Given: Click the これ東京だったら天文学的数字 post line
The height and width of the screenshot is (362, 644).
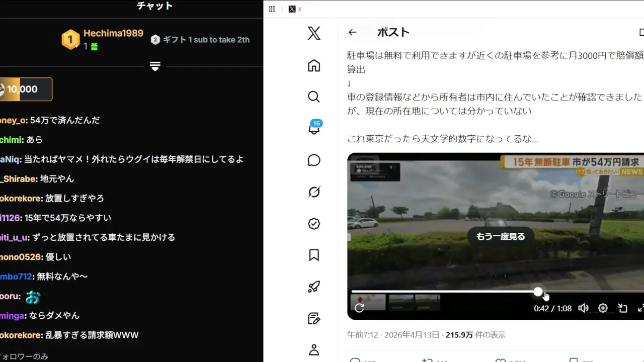Looking at the screenshot, I should pyautogui.click(x=443, y=139).
